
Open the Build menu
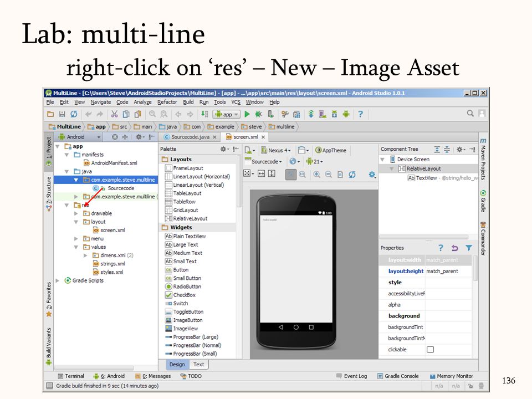click(188, 102)
